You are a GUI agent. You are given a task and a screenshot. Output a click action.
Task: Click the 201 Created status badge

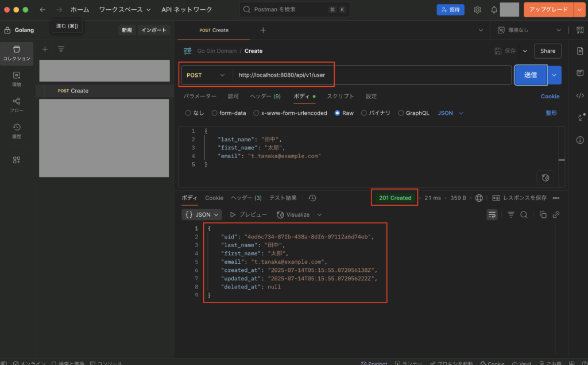point(395,198)
